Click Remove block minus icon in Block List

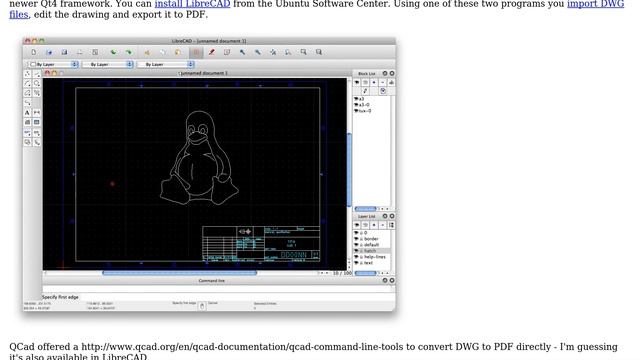tap(382, 82)
